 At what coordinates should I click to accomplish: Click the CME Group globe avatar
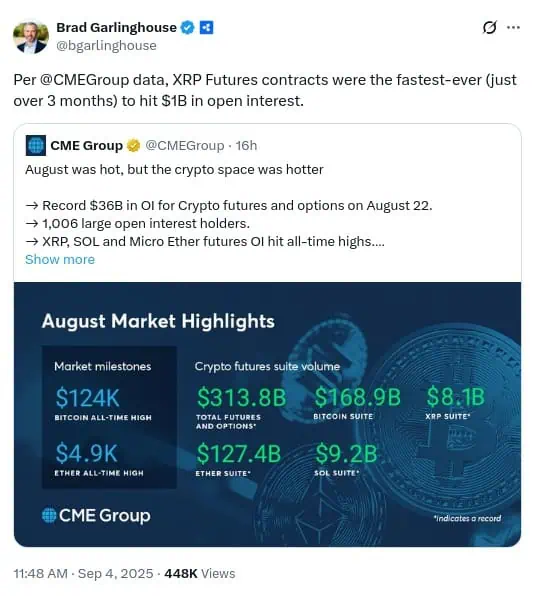coord(36,146)
